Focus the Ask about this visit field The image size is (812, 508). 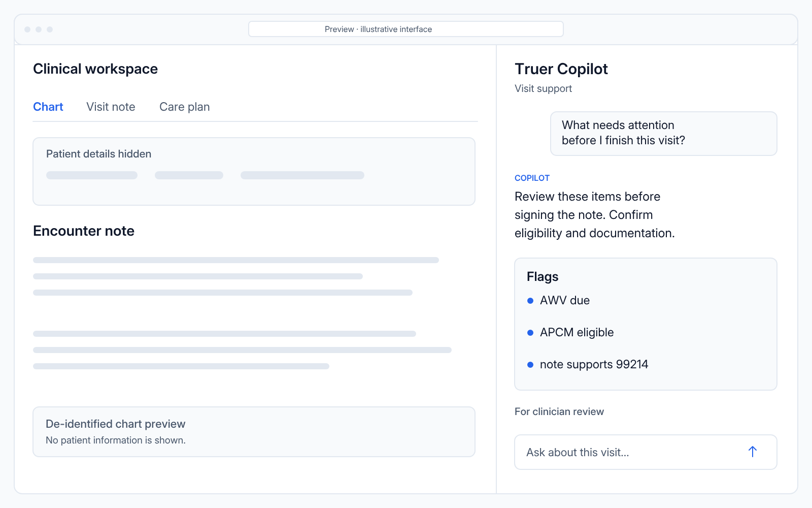(x=646, y=452)
